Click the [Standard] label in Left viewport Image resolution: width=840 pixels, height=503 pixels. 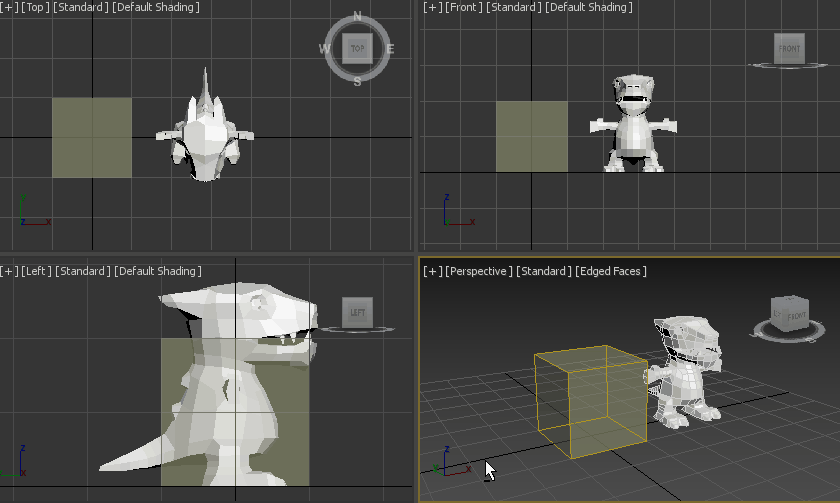pyautogui.click(x=83, y=272)
